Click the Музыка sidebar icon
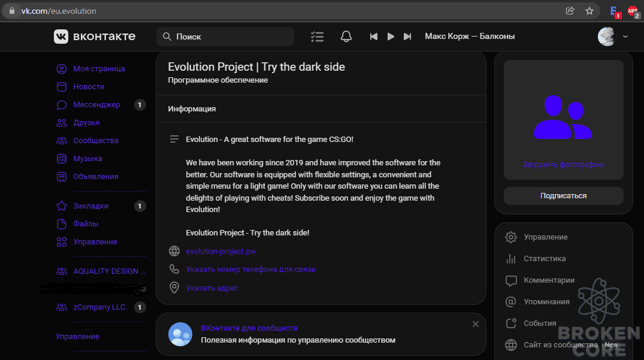 [62, 159]
